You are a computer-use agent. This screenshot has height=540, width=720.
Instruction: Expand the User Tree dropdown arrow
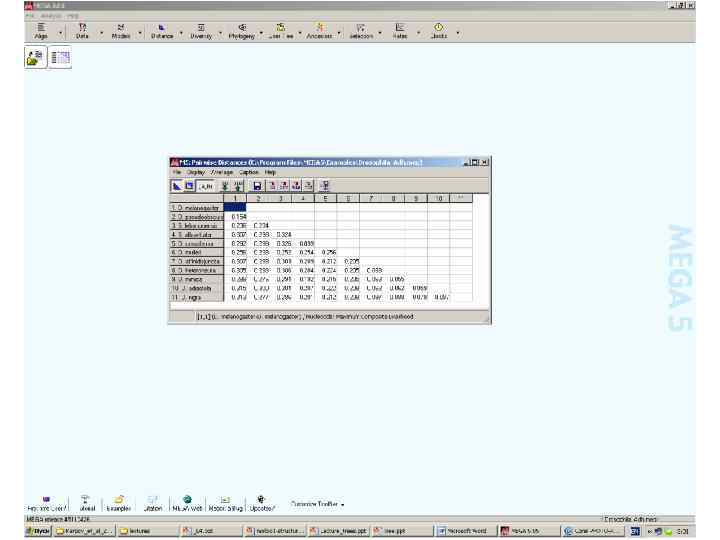click(300, 32)
